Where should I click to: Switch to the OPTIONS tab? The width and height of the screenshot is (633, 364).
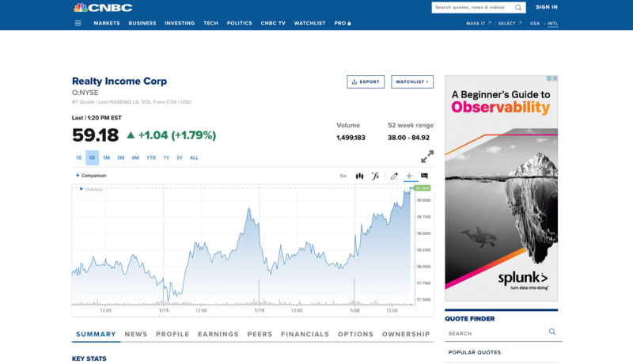[x=355, y=334]
